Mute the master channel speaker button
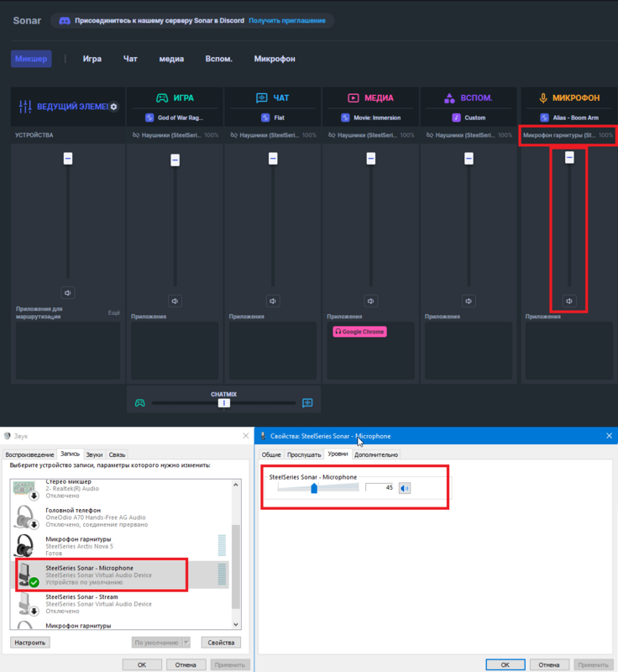 (68, 292)
